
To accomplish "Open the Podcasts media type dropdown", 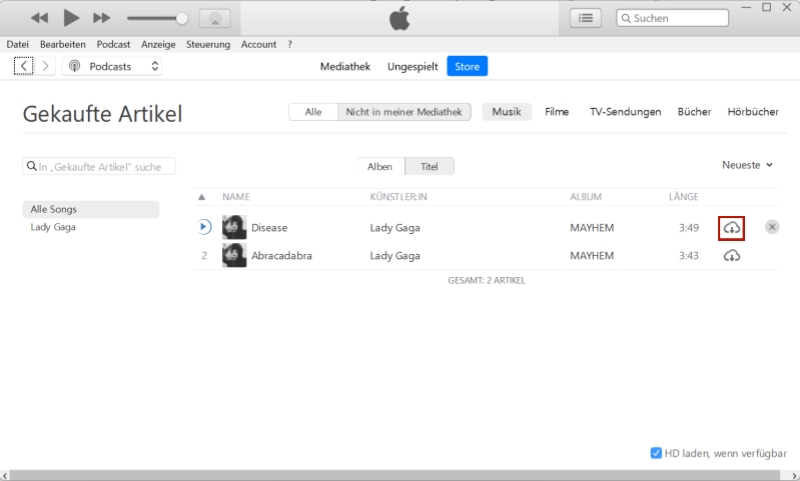I will [112, 66].
